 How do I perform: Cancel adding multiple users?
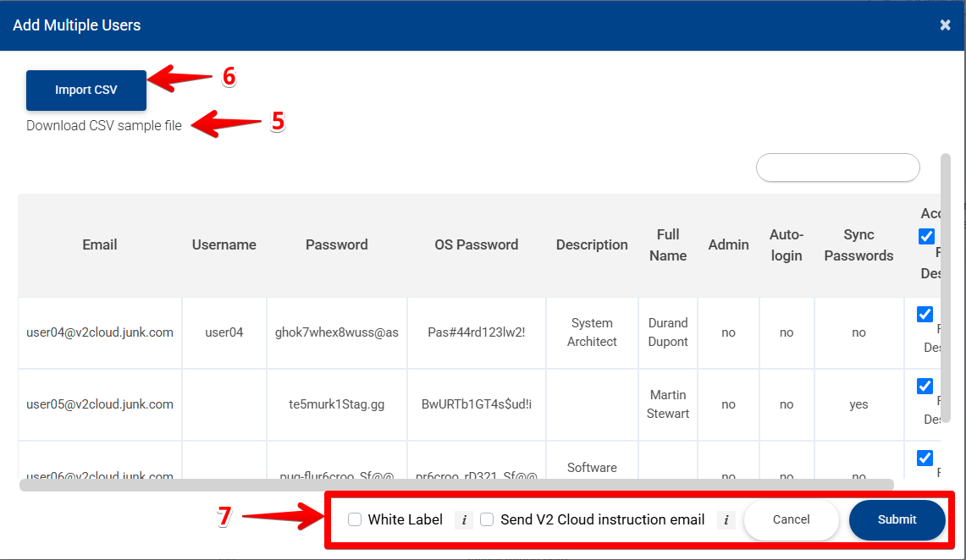(x=791, y=519)
